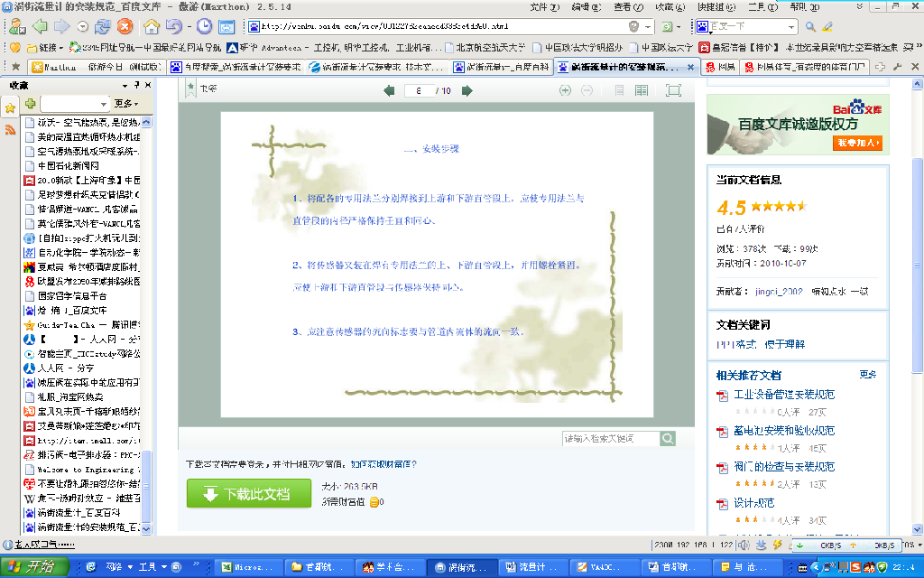Screen dimensions: 924x578
Task: Click the document keyword search field
Action: (611, 438)
